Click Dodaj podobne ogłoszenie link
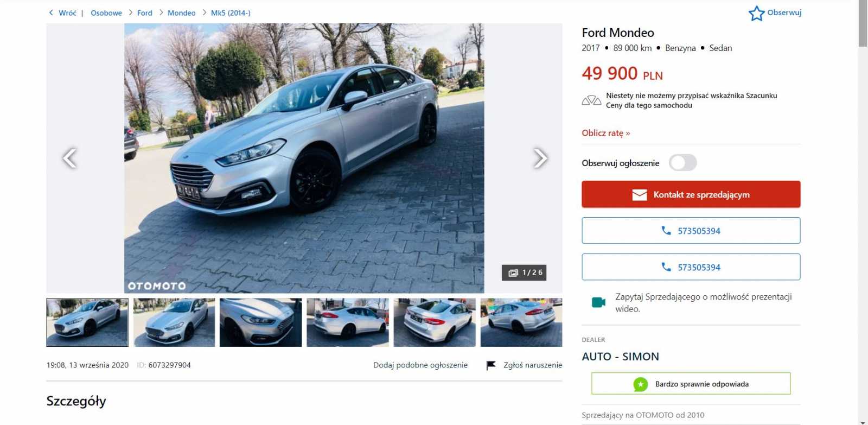 pos(420,365)
